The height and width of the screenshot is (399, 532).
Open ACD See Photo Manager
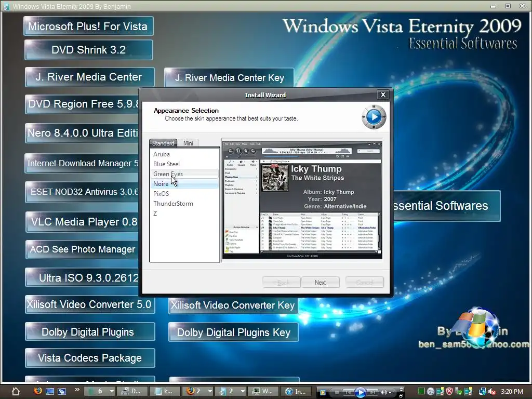82,249
